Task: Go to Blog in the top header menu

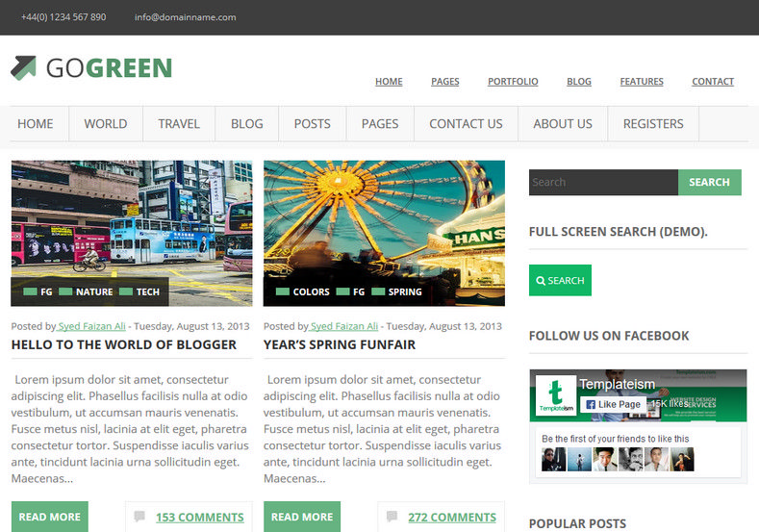Action: tap(579, 82)
